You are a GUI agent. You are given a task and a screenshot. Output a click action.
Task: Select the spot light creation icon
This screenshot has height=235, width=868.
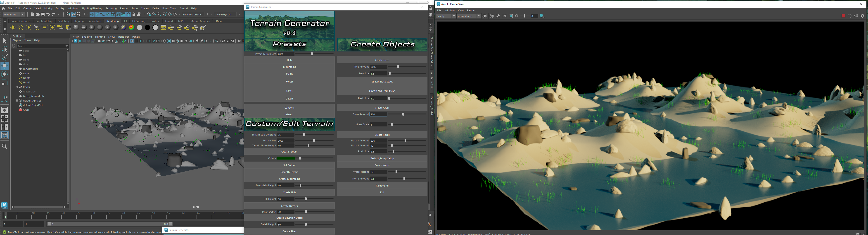[36, 28]
